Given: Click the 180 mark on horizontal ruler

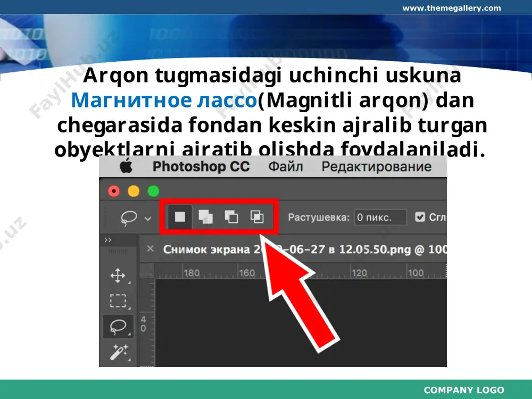Looking at the screenshot, I should (192, 273).
